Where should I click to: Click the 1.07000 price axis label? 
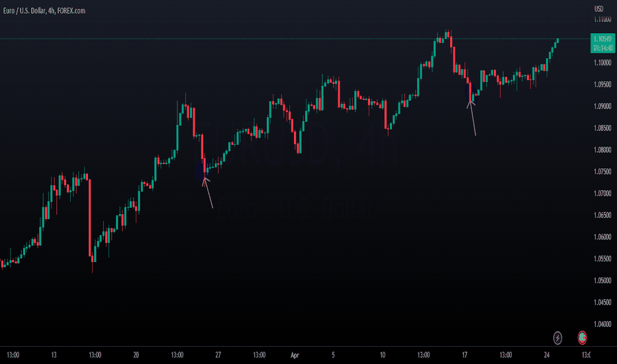(x=602, y=193)
